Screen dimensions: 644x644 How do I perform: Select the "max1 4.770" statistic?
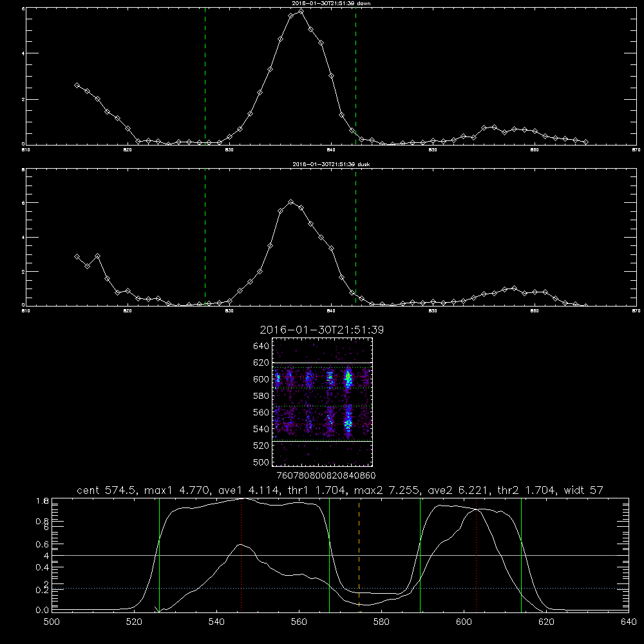[x=176, y=490]
